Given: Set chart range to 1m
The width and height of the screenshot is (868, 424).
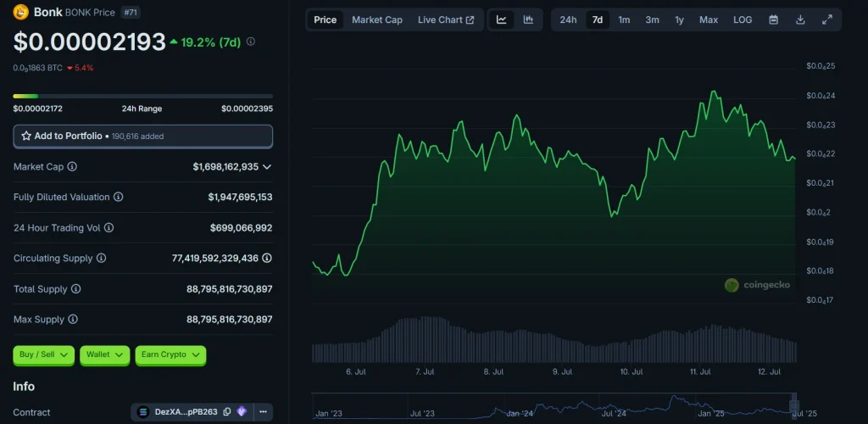Looking at the screenshot, I should (624, 20).
